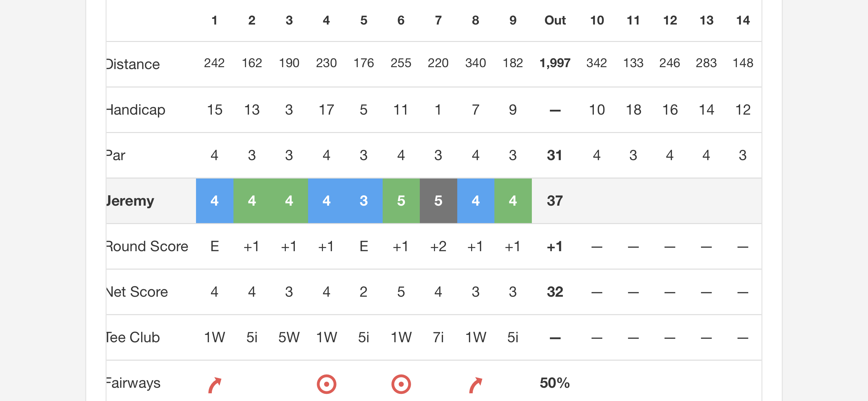Select Jeremy's gray score 5 on hole 7
This screenshot has width=868, height=401.
click(439, 201)
